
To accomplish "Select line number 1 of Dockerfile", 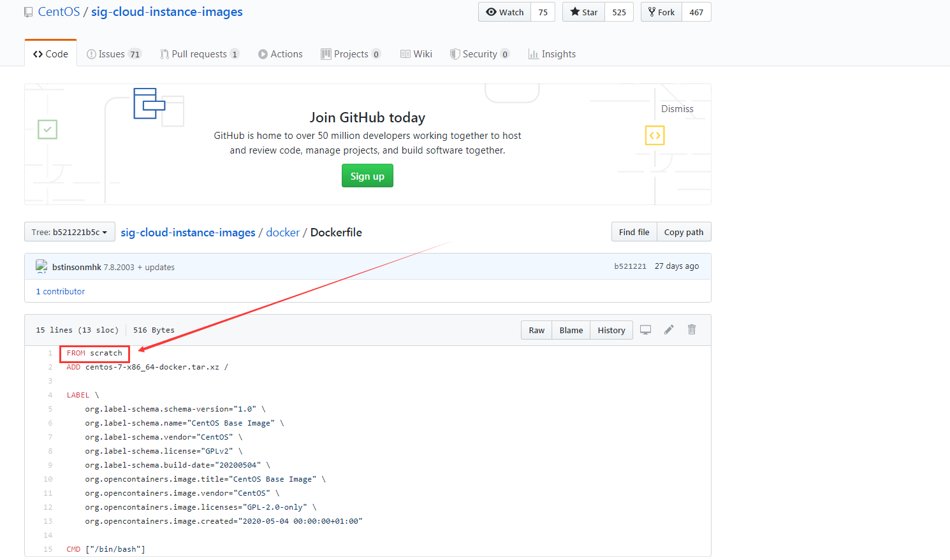I will (50, 353).
